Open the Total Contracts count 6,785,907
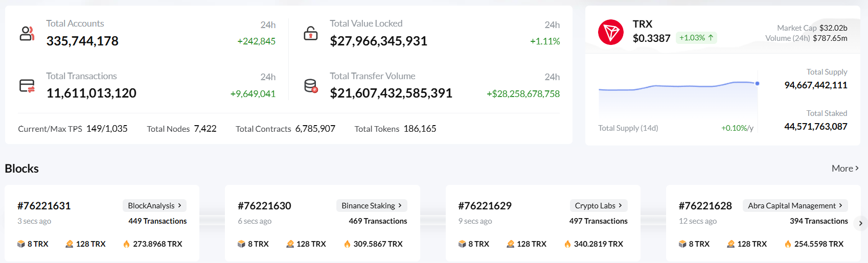Screen dimensions: 868x263 click(315, 129)
